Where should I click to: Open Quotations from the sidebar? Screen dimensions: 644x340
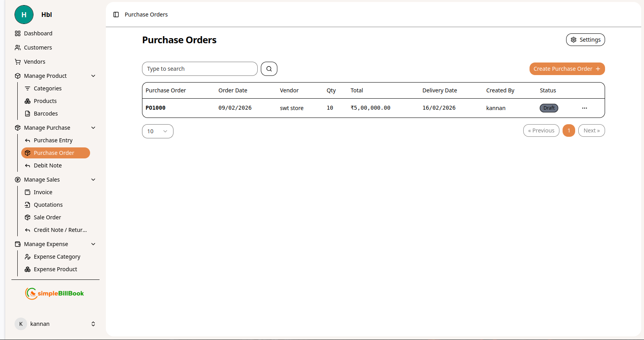(x=48, y=205)
